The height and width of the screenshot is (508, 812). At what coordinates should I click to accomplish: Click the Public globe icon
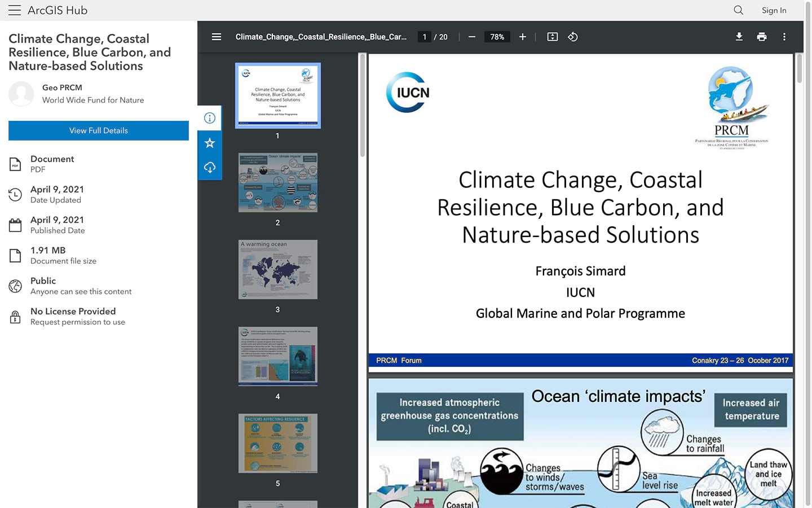coord(15,286)
